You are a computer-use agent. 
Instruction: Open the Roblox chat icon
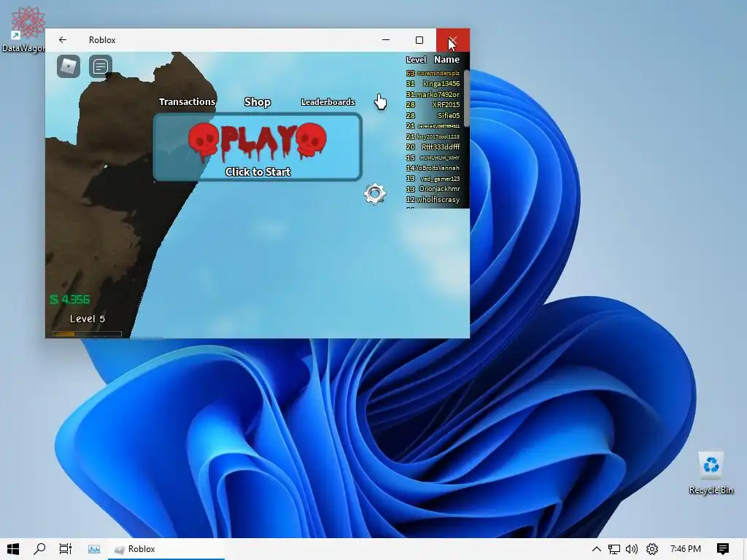coord(100,66)
